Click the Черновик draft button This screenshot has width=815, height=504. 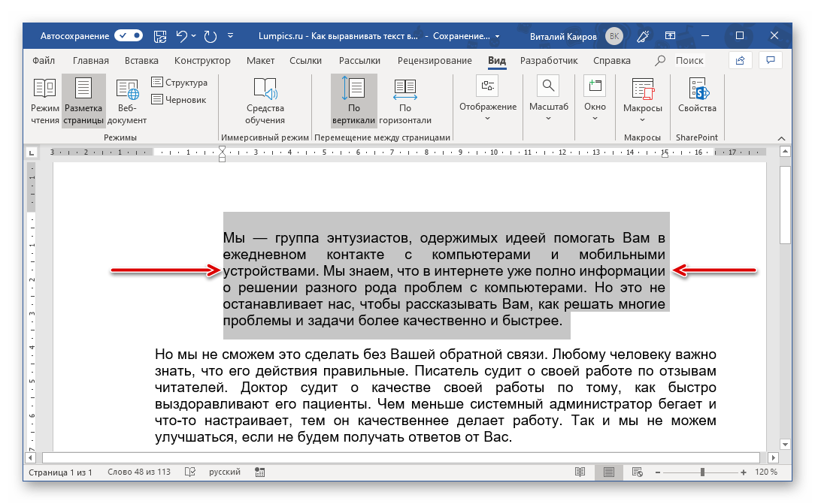[179, 99]
